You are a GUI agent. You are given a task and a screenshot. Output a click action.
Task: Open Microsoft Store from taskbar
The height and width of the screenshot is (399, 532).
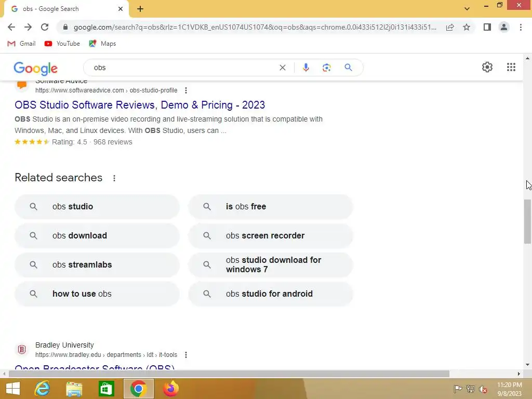click(x=106, y=389)
